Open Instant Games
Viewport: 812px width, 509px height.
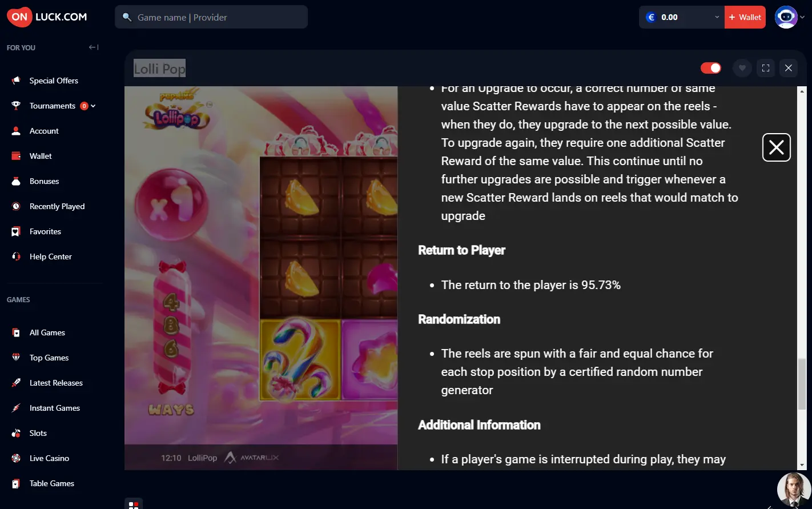tap(55, 408)
